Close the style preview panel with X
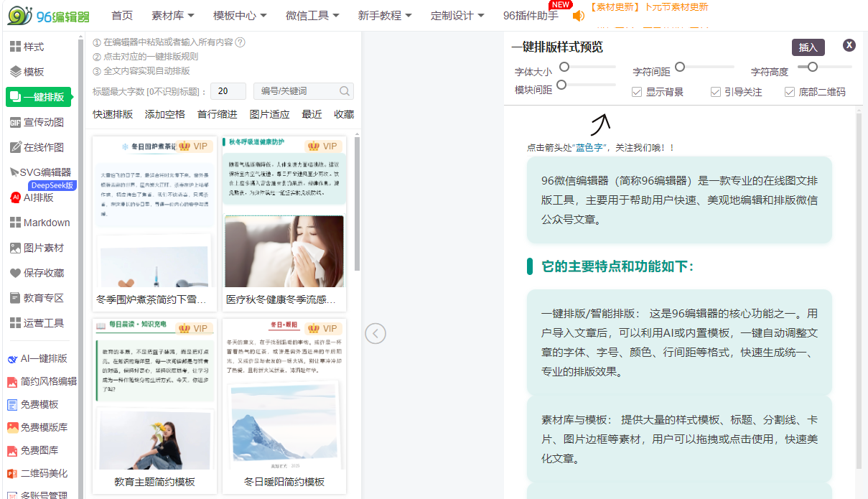 [x=849, y=45]
